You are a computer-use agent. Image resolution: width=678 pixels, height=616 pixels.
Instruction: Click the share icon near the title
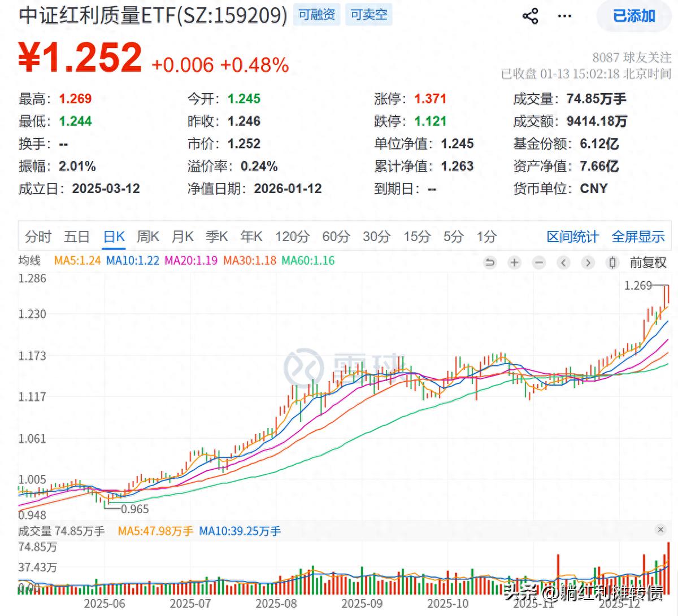point(531,16)
